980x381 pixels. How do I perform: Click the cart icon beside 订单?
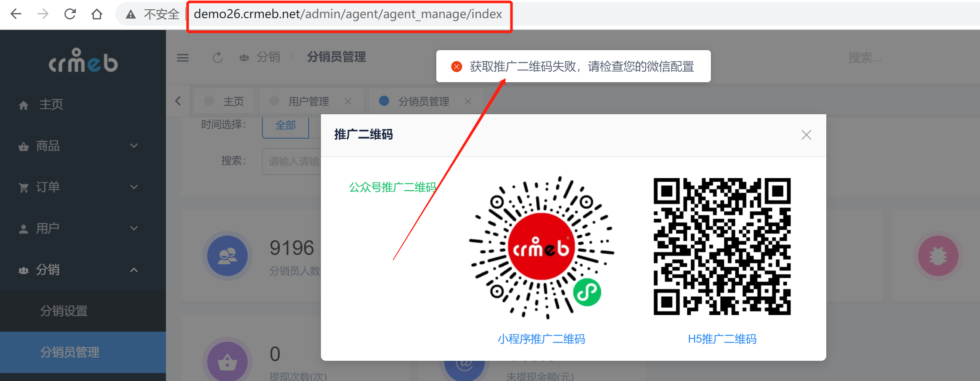[24, 188]
